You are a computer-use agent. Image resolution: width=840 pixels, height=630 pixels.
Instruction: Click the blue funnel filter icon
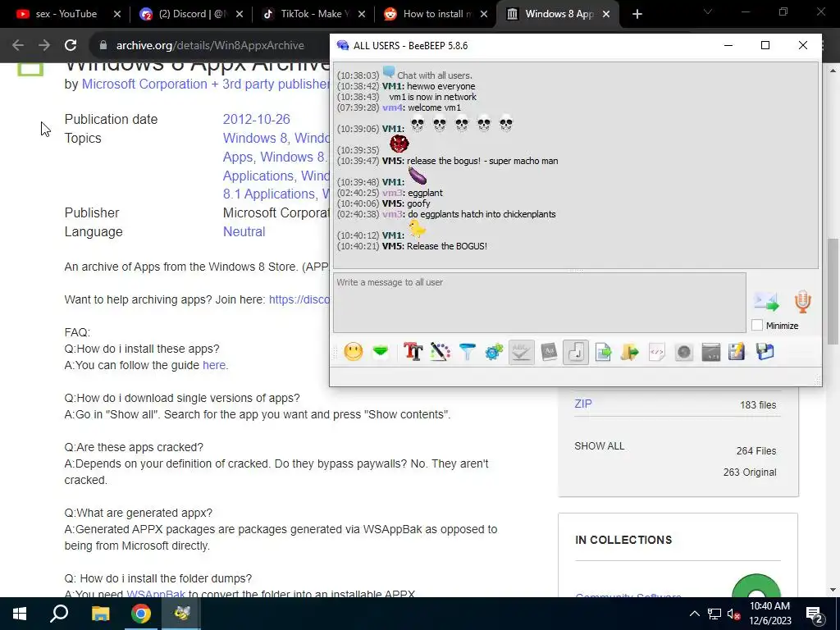click(x=467, y=352)
